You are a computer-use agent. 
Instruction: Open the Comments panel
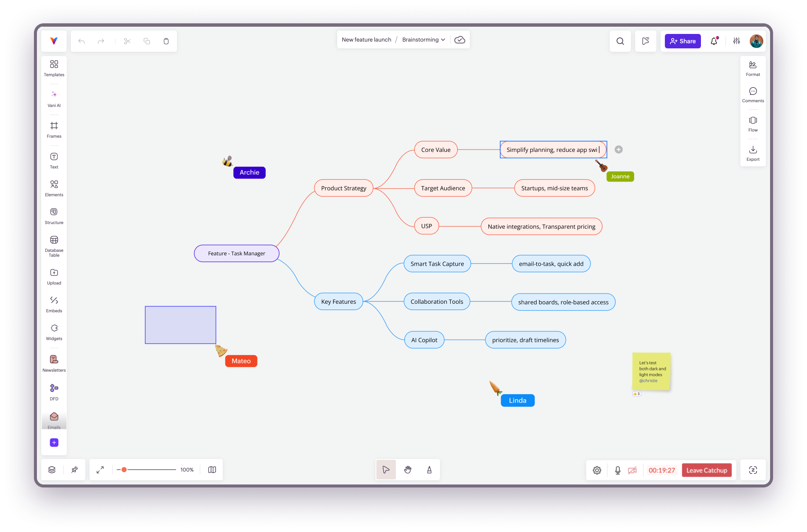pyautogui.click(x=753, y=95)
